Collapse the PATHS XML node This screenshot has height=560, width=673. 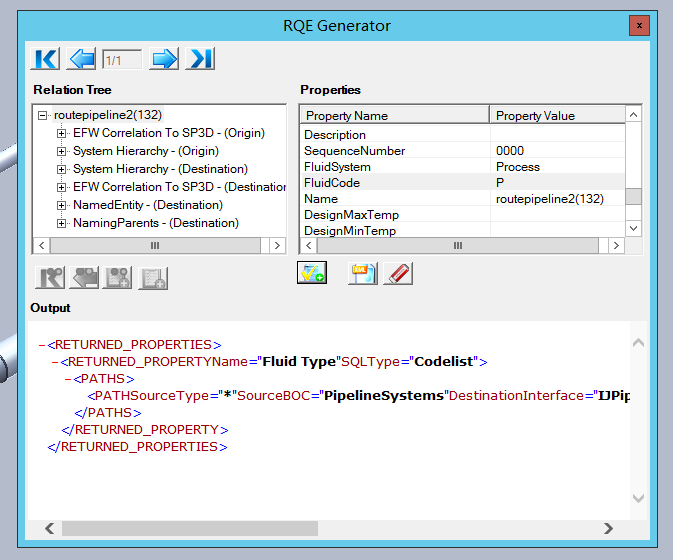(x=68, y=379)
